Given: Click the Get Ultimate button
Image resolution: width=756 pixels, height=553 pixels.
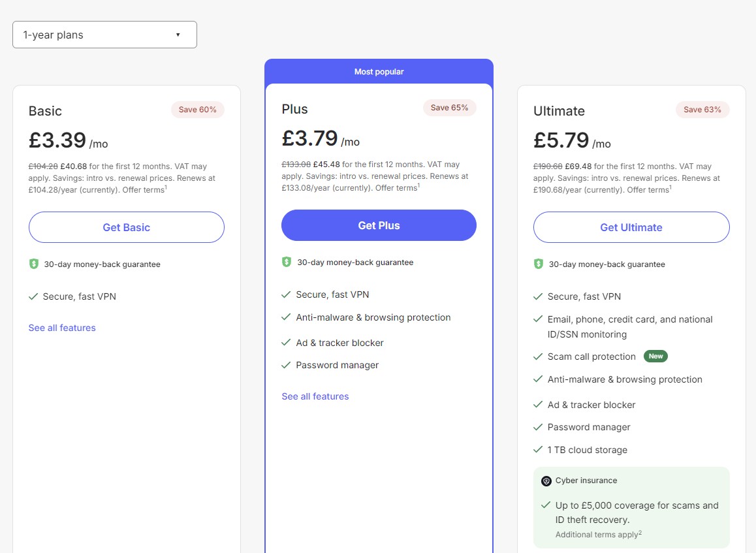Looking at the screenshot, I should pyautogui.click(x=631, y=227).
